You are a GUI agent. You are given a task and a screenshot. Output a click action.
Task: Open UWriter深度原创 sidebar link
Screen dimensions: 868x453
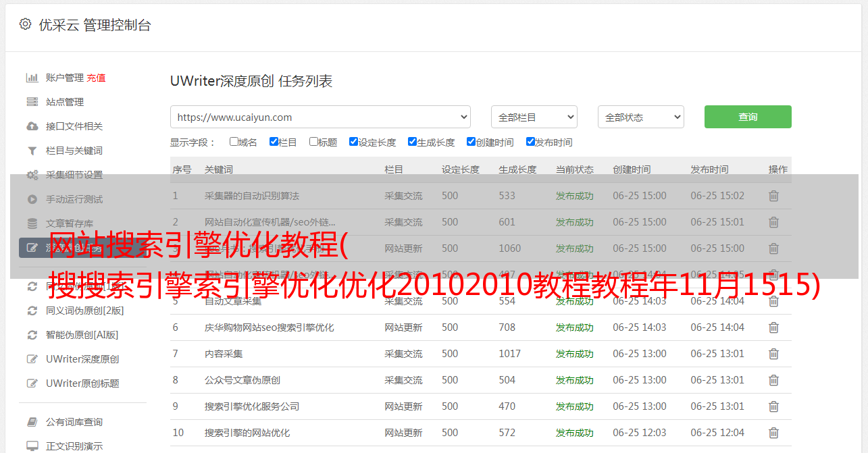(82, 359)
